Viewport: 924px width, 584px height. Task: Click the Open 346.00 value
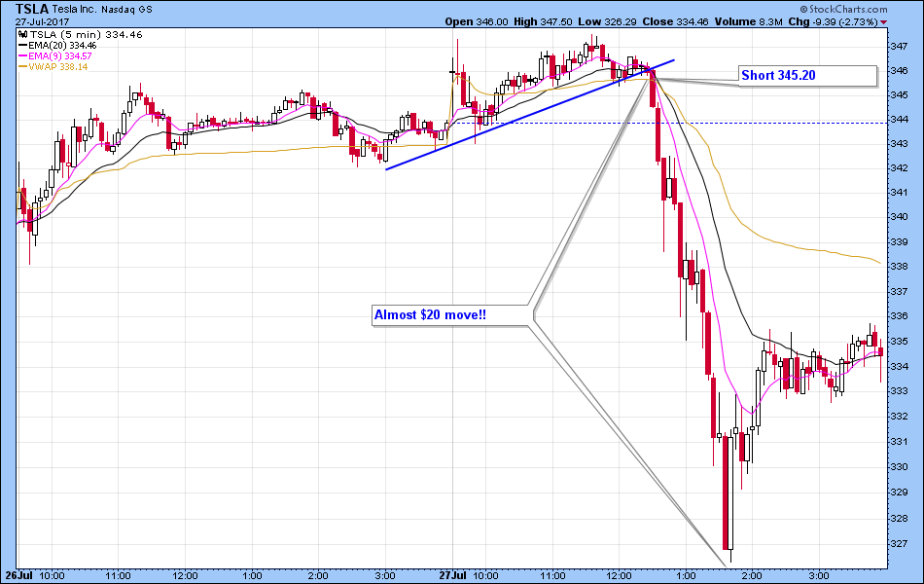(x=477, y=21)
